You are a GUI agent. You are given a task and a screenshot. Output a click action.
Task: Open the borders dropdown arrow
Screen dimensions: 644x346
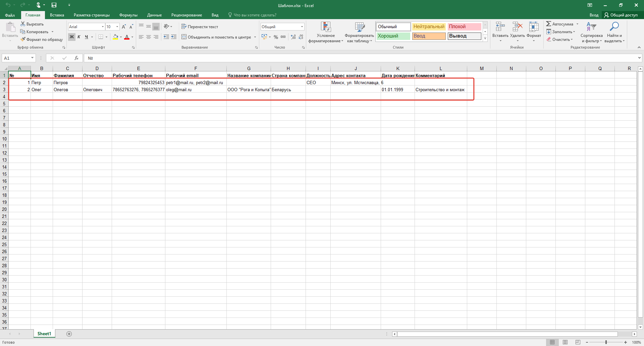[107, 37]
